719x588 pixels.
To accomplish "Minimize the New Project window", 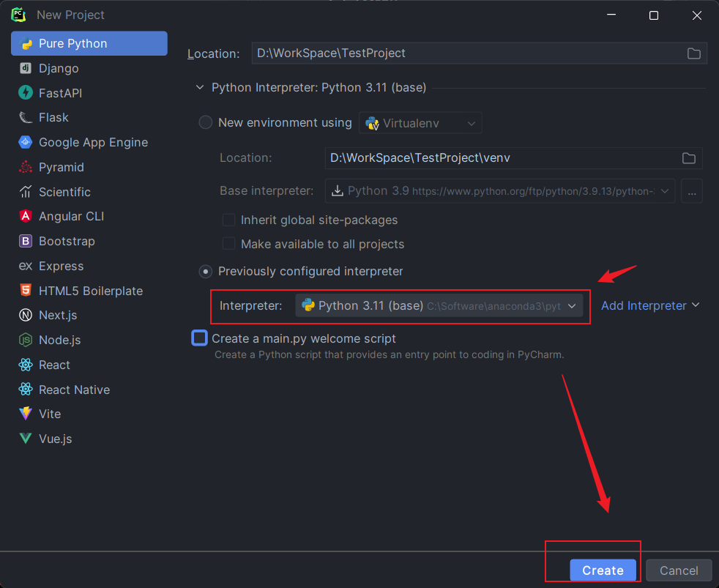I will pos(611,15).
